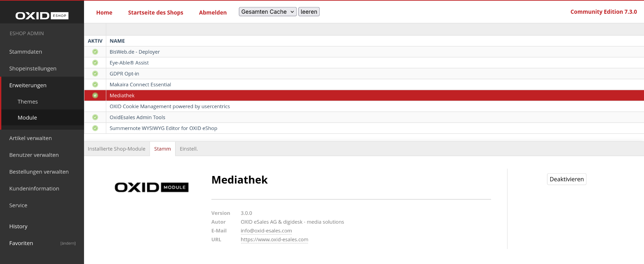Viewport: 644px width, 264px height.
Task: Select Mediathek module row
Action: [364, 95]
